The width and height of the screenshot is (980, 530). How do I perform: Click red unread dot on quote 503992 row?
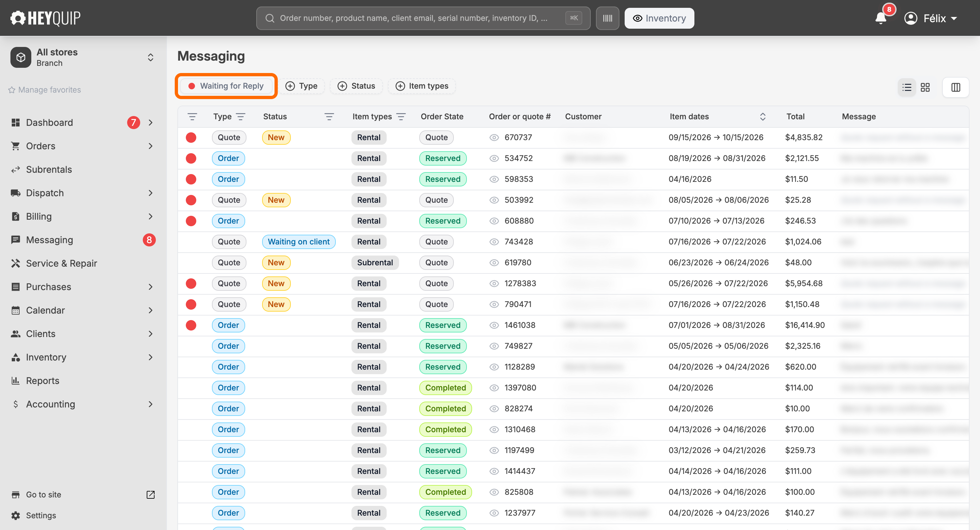pos(191,200)
